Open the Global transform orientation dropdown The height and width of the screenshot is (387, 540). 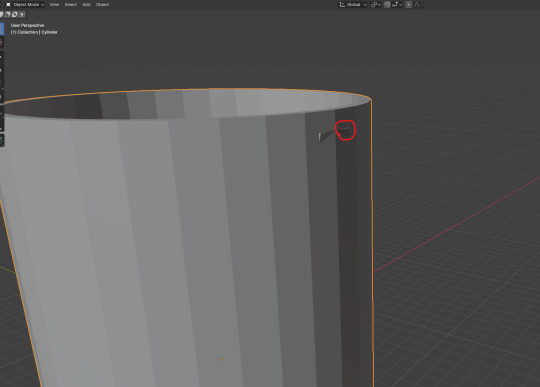353,4
